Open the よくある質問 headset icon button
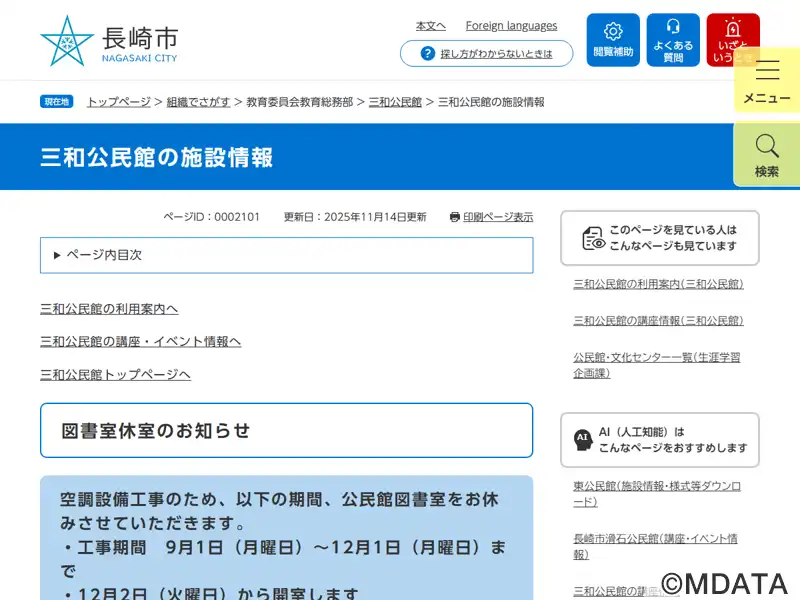Viewport: 800px width, 600px height. point(673,40)
